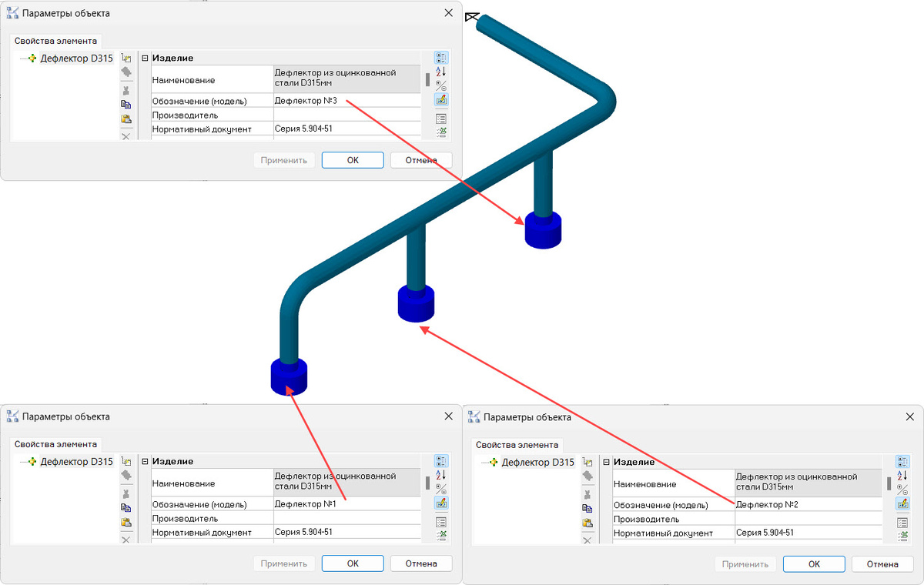Image resolution: width=924 pixels, height=585 pixels.
Task: Open the Свойства элемента tab in the Дефлектор №1 dialog
Action: [x=56, y=444]
